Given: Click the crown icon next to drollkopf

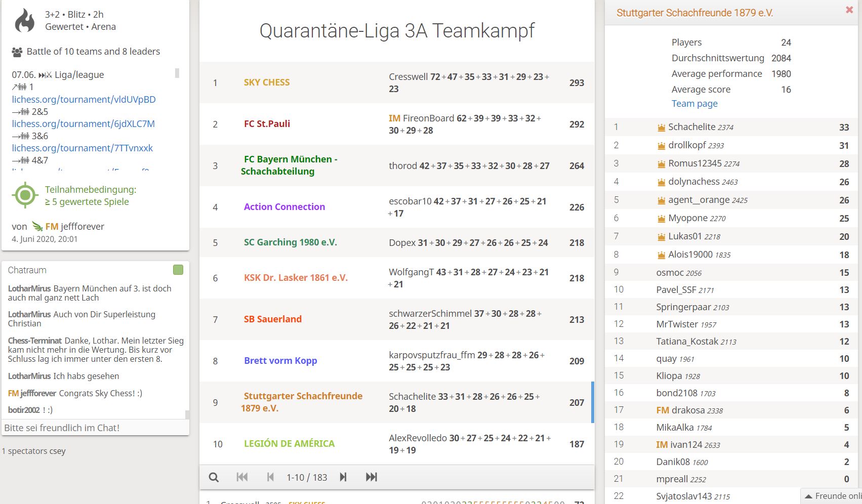Looking at the screenshot, I should point(661,146).
